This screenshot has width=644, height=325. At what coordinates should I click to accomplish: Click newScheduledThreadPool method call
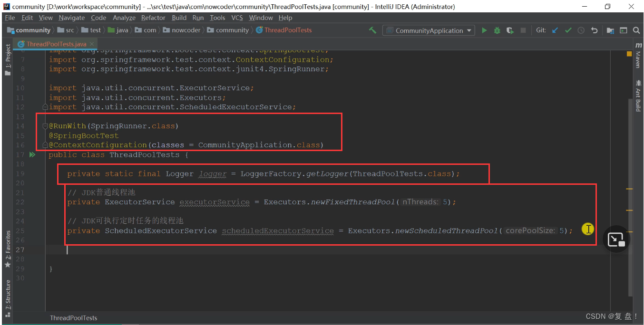pyautogui.click(x=446, y=230)
